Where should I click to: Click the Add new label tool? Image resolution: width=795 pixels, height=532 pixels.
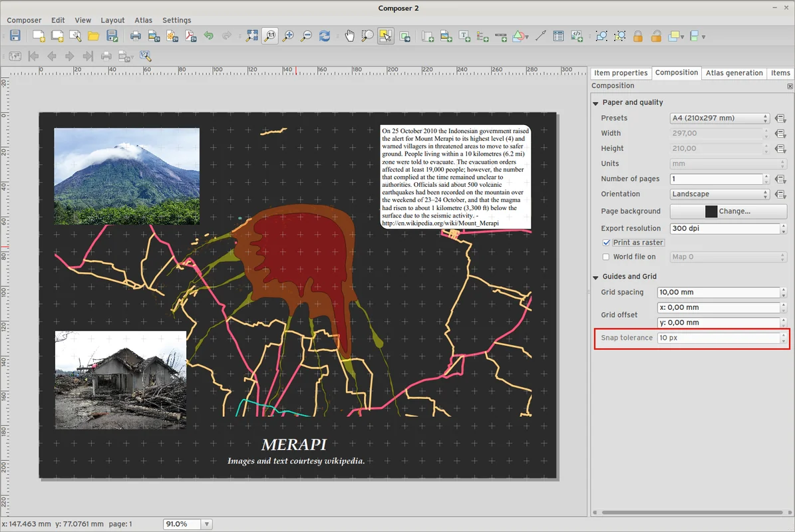464,36
